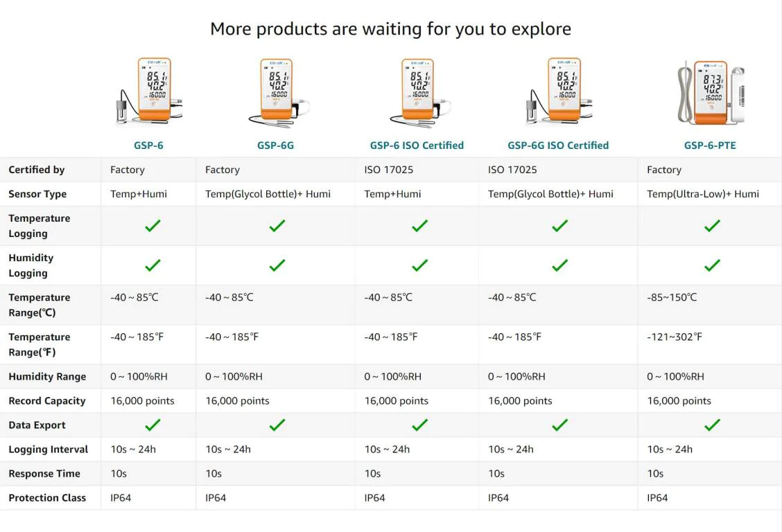Screen dimensions: 782x532
Task: Click GSP-6G Temperature Logging checkmark
Action: [x=277, y=226]
